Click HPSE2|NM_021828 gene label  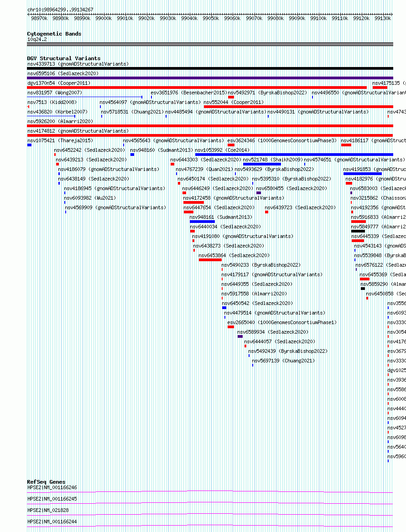pyautogui.click(x=48, y=510)
